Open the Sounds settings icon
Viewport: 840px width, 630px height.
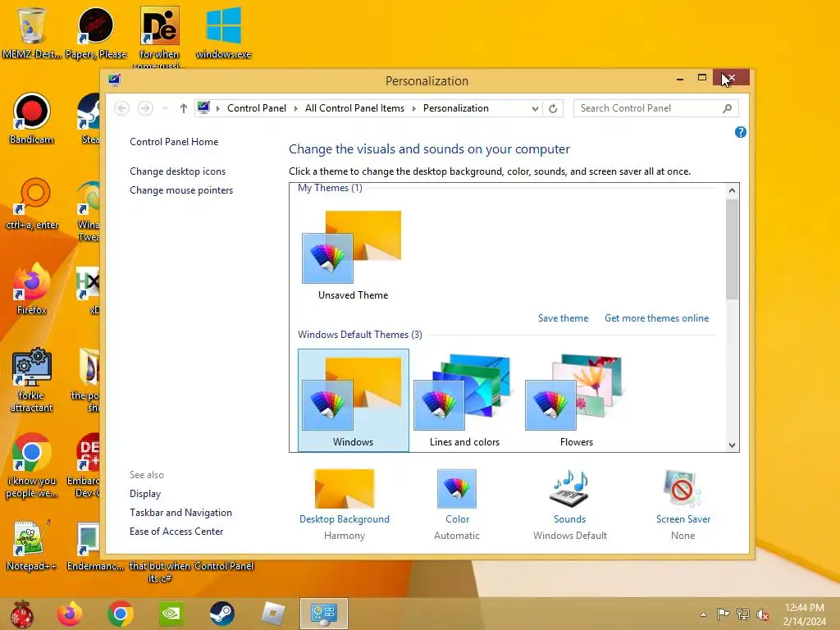pos(569,489)
